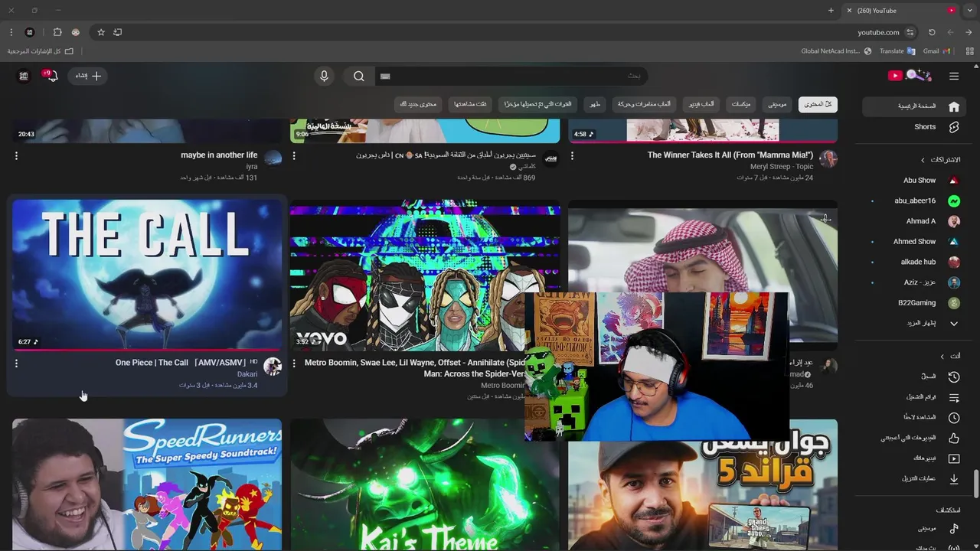Select the تمّت مشاهدتها watched chip

point(470,104)
